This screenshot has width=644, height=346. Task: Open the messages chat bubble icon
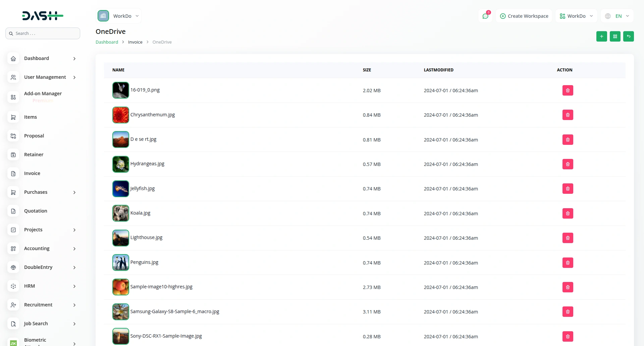click(x=485, y=16)
